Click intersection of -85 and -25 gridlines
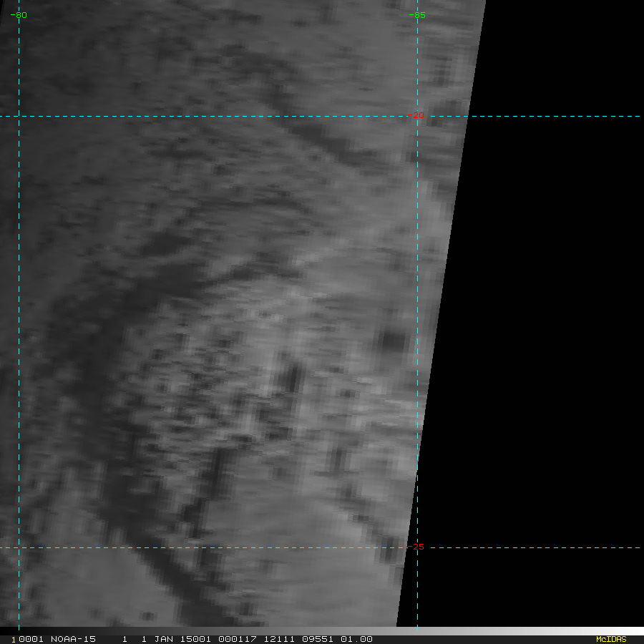This screenshot has height=644, width=644. coord(417,547)
